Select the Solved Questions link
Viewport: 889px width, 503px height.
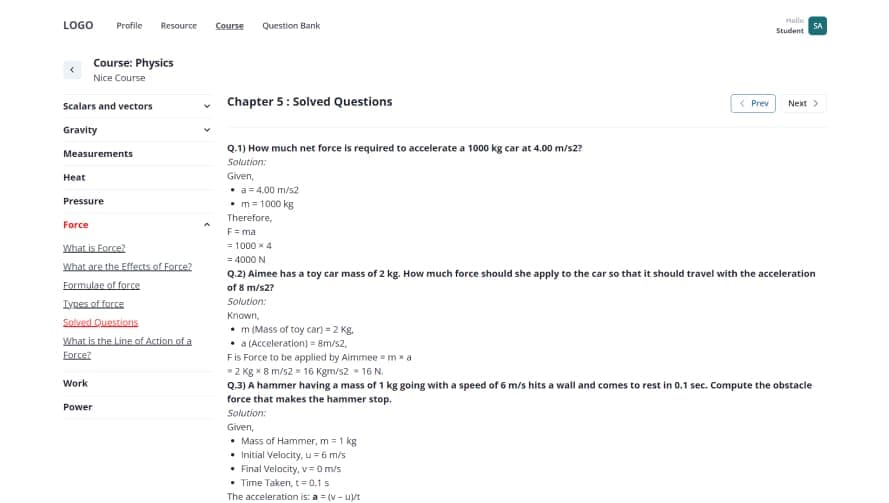pos(100,322)
